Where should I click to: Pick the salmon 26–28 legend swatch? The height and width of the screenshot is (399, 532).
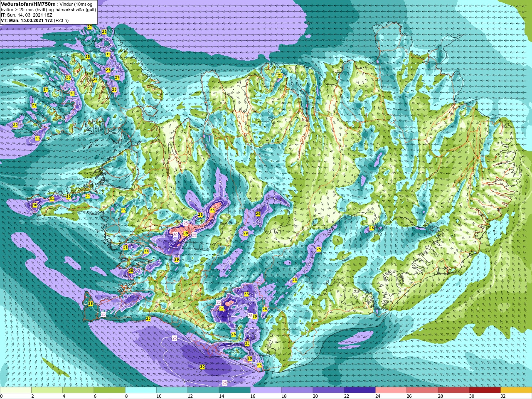tap(422, 391)
